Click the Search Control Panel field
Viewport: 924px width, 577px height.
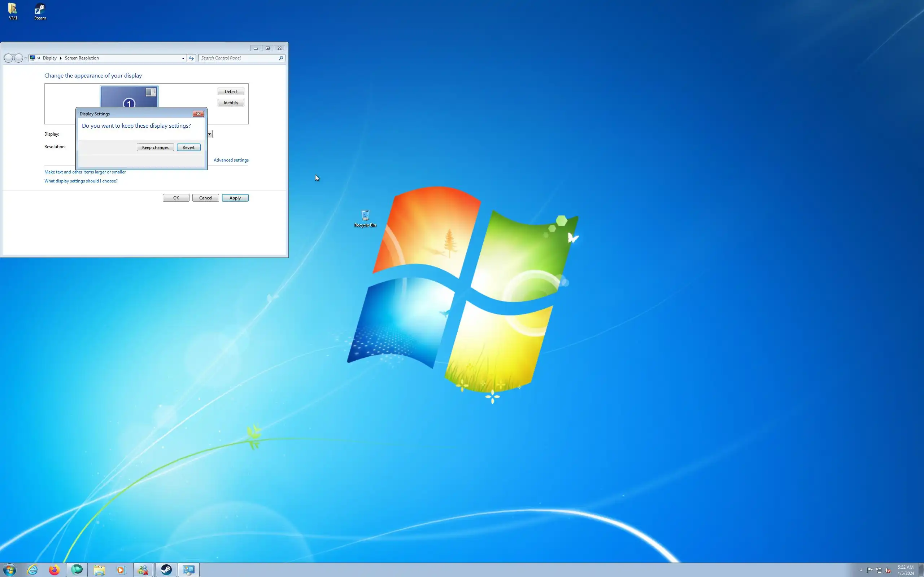239,58
